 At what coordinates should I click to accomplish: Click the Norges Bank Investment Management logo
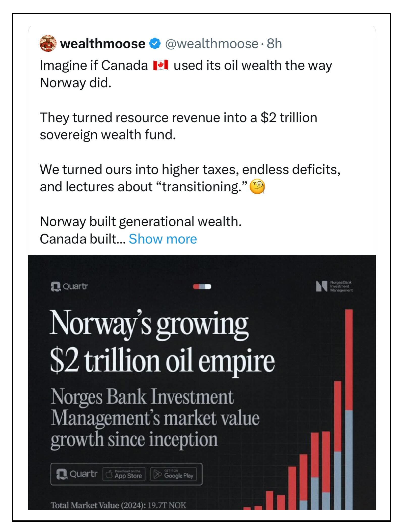tap(334, 286)
